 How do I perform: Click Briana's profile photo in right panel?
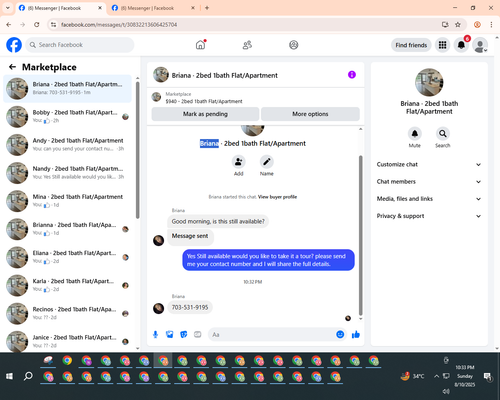(429, 82)
